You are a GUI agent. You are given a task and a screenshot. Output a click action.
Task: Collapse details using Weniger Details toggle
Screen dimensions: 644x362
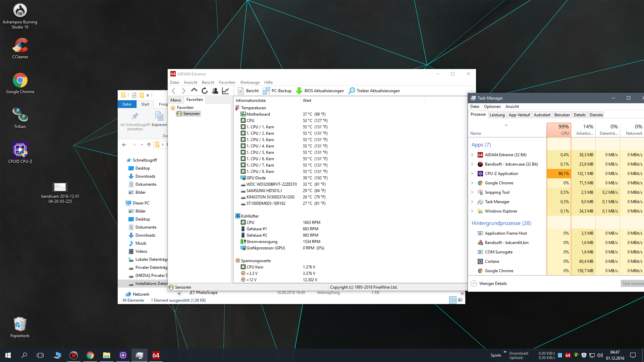point(489,284)
